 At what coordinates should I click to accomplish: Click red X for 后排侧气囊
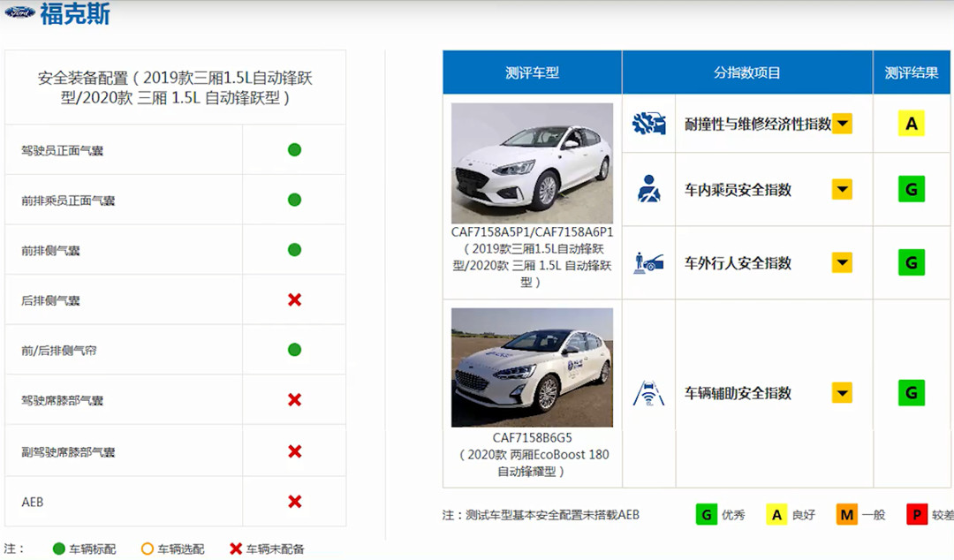[x=294, y=300]
